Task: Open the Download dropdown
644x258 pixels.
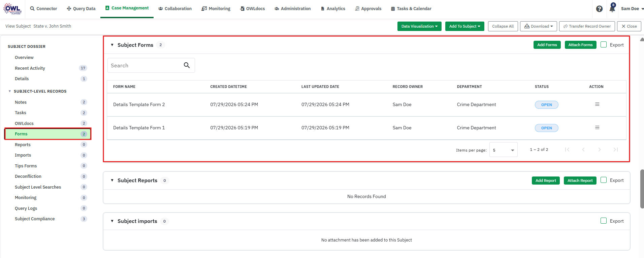Action: click(x=538, y=26)
